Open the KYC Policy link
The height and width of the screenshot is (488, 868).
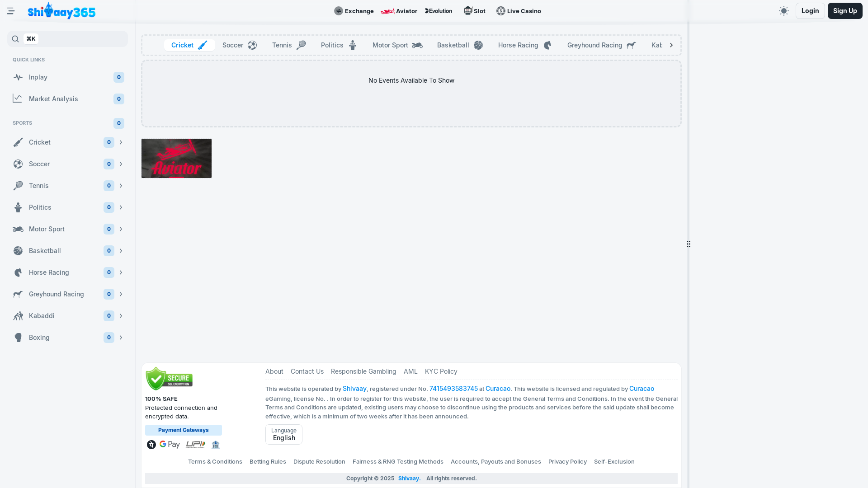[441, 371]
